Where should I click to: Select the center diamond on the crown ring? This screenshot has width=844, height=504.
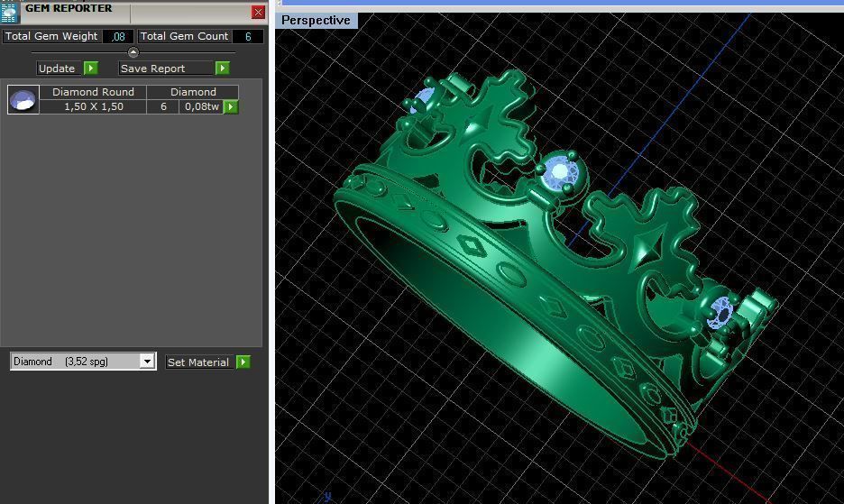(x=561, y=172)
